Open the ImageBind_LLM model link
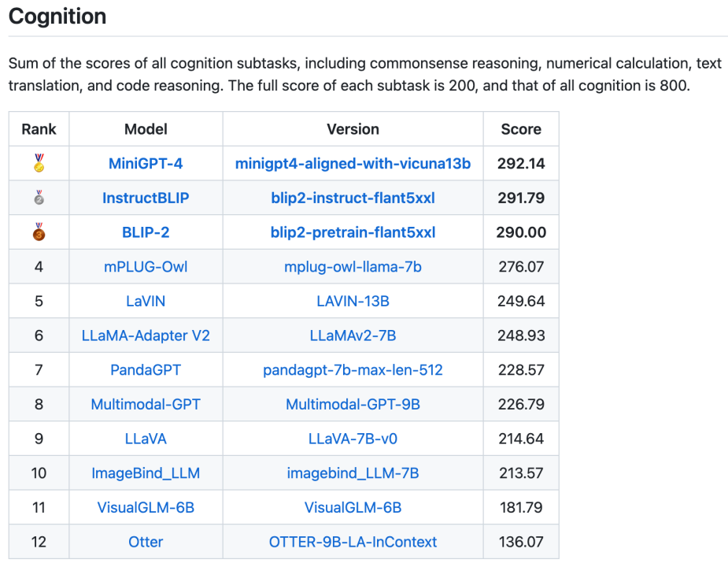 pyautogui.click(x=145, y=472)
